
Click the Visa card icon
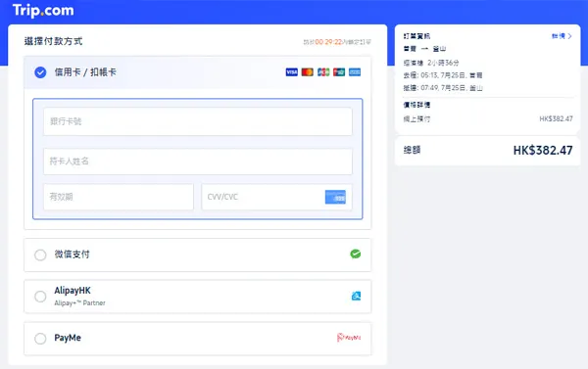(291, 71)
